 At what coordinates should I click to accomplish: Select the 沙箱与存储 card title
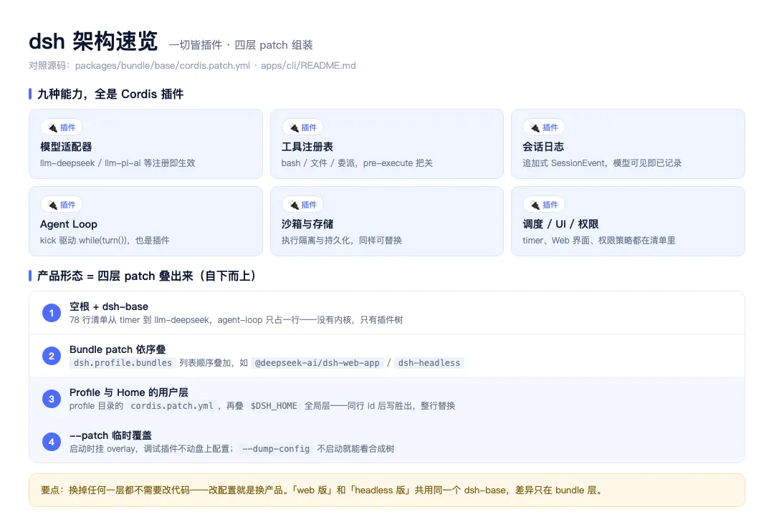[x=307, y=224]
